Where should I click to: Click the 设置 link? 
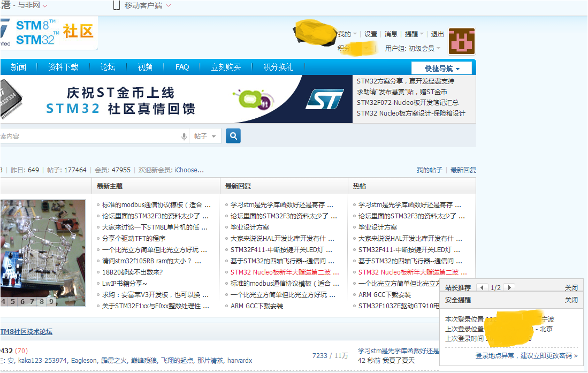[x=370, y=34]
